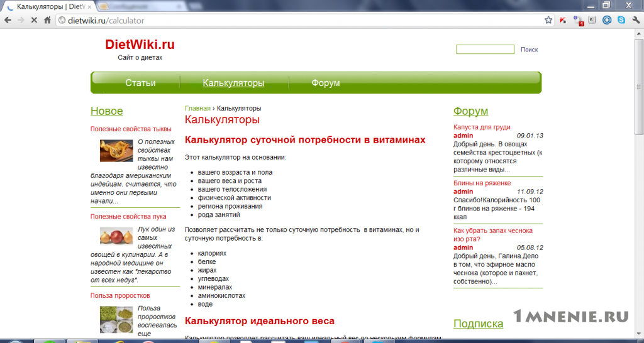The width and height of the screenshot is (644, 343).
Task: Open the Kaspersky extension icon
Action: (563, 20)
